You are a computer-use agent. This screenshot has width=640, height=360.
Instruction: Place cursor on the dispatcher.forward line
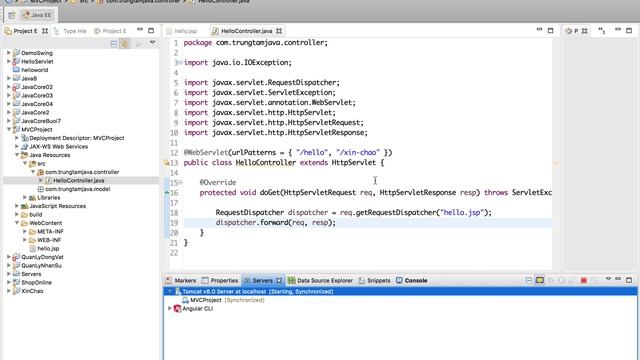pos(367,222)
